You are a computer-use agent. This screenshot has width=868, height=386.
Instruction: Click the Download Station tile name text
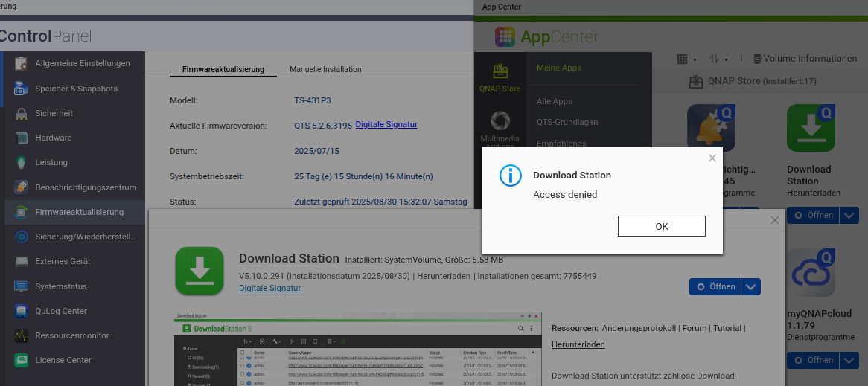(x=808, y=175)
